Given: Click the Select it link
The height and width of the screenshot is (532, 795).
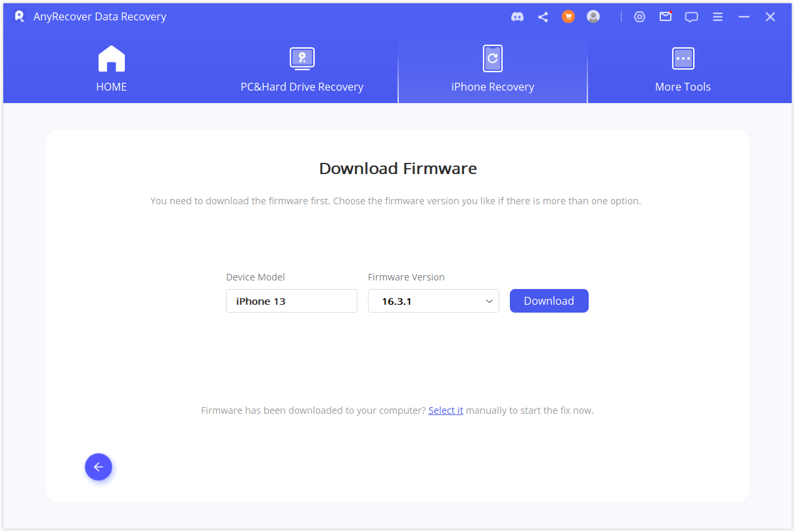Looking at the screenshot, I should (x=446, y=410).
